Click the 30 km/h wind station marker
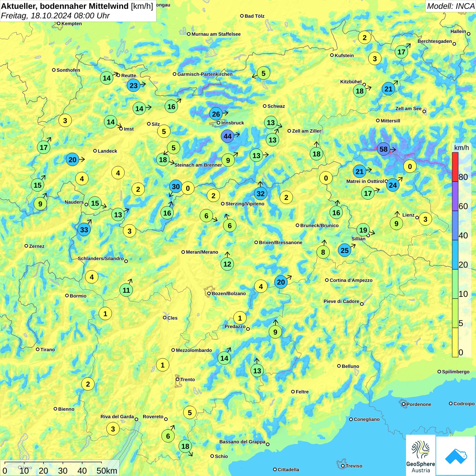 (175, 186)
